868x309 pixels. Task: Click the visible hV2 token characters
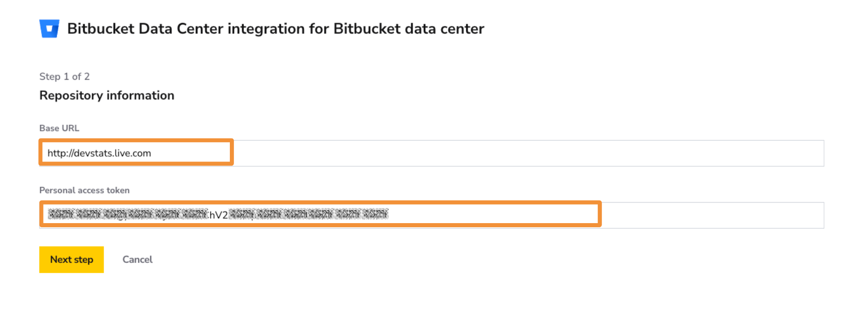[219, 215]
